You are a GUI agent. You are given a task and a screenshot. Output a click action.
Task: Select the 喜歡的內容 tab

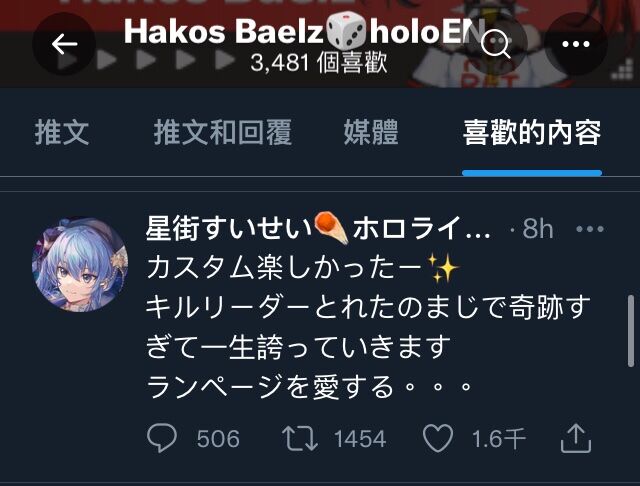point(532,133)
